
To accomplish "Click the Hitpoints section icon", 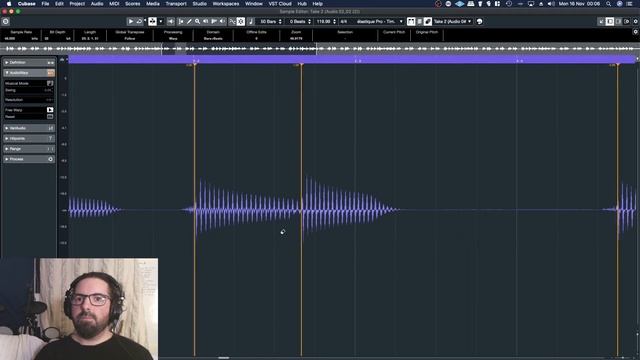I will tap(51, 138).
